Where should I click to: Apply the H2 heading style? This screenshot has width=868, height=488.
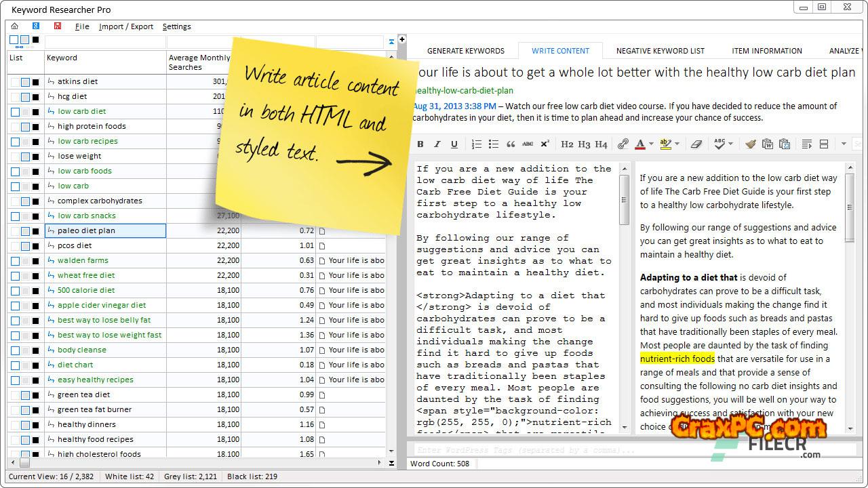(x=567, y=144)
